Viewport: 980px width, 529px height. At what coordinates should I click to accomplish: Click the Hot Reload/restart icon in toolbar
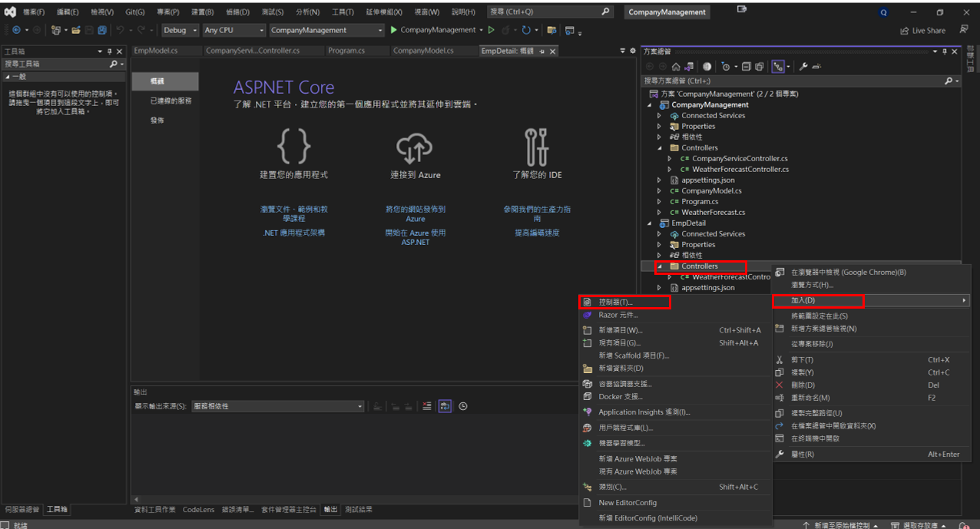pyautogui.click(x=526, y=30)
